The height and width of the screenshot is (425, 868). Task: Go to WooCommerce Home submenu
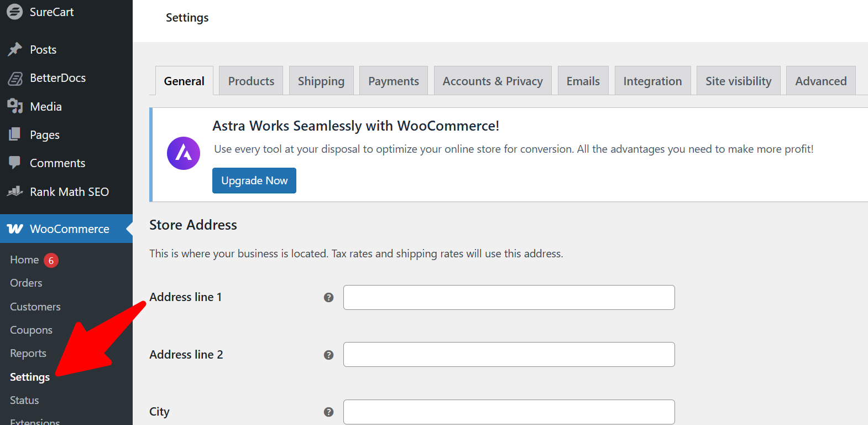click(x=24, y=260)
